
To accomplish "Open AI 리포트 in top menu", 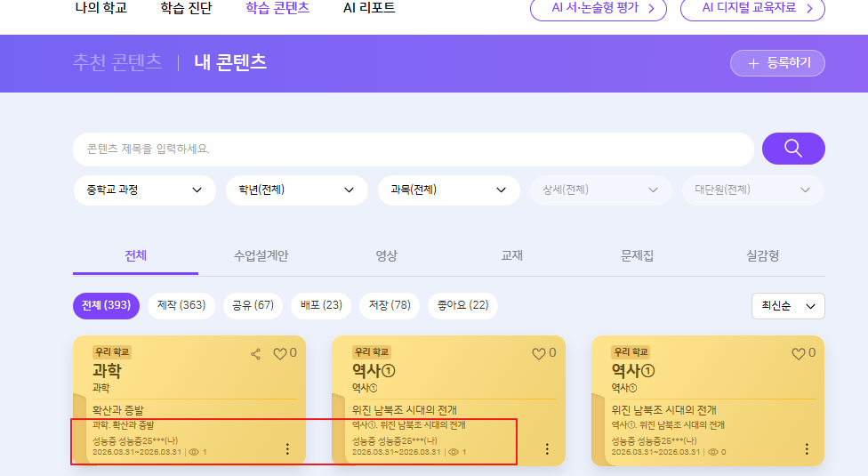I will 369,8.
